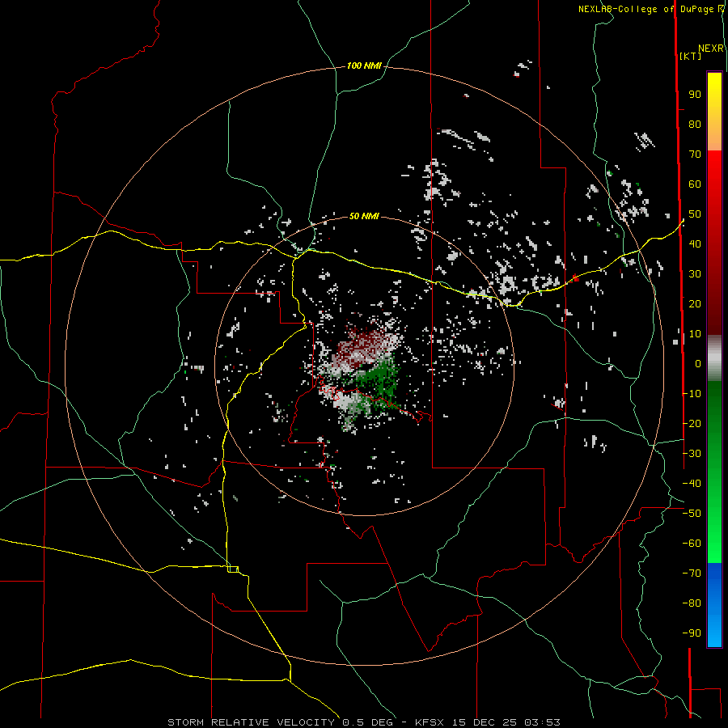Viewport: 728px width, 728px height.
Task: Click the -30 value on velocity scale
Action: 692,453
